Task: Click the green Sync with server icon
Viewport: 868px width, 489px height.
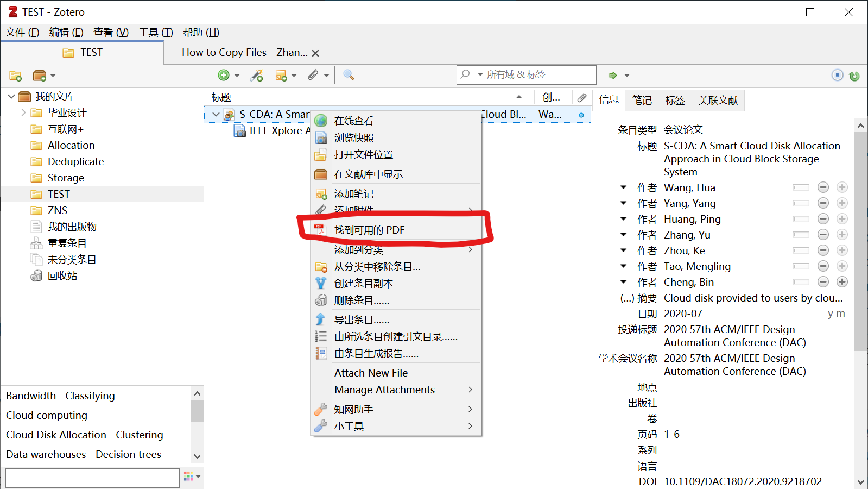Action: (x=854, y=76)
